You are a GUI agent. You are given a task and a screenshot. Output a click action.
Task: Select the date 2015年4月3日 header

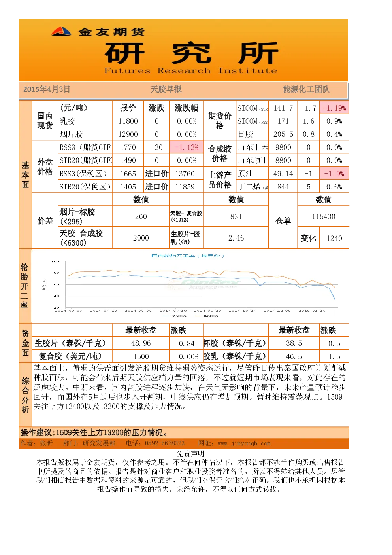(x=47, y=89)
